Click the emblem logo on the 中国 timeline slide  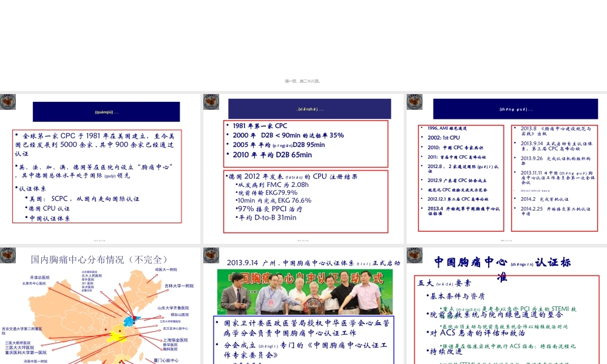click(x=414, y=102)
